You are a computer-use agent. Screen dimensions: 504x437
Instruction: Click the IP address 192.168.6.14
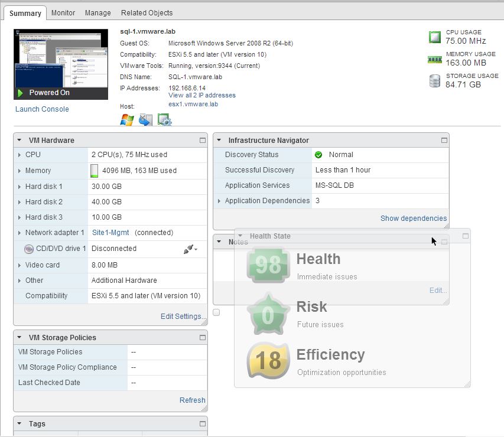[x=187, y=88]
